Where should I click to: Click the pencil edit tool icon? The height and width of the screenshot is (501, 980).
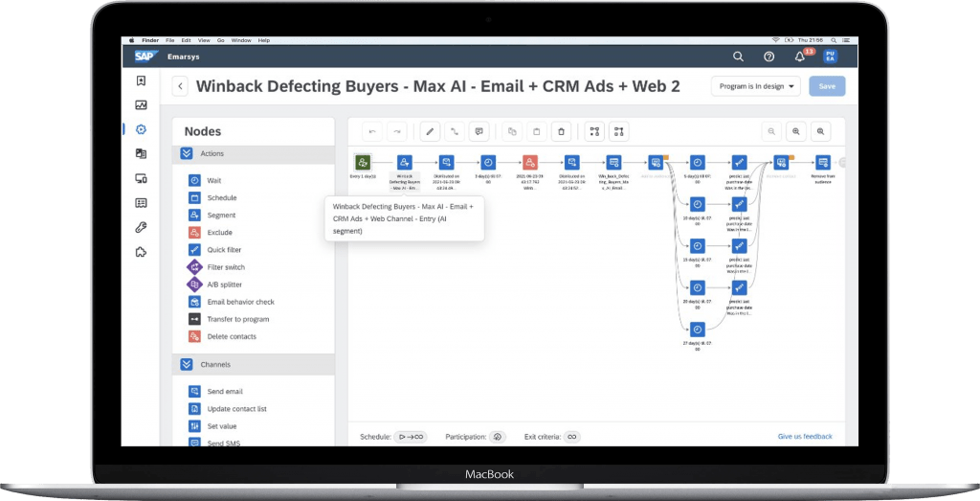tap(430, 131)
